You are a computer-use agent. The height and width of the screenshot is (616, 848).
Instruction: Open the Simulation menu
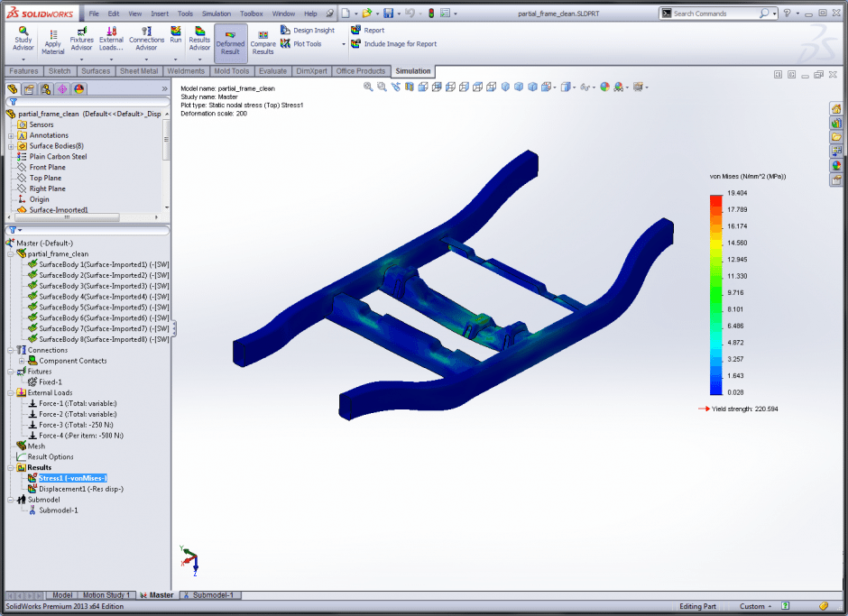pos(216,14)
